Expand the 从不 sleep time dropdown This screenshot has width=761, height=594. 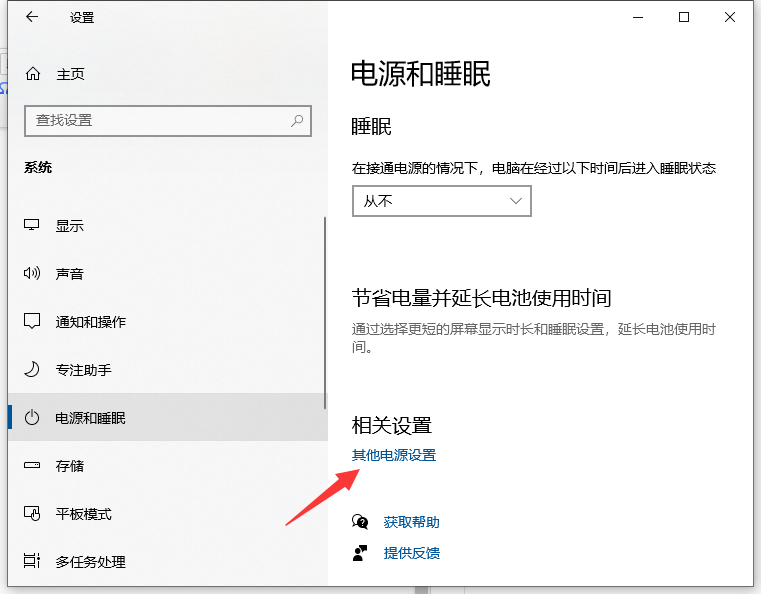[x=441, y=201]
